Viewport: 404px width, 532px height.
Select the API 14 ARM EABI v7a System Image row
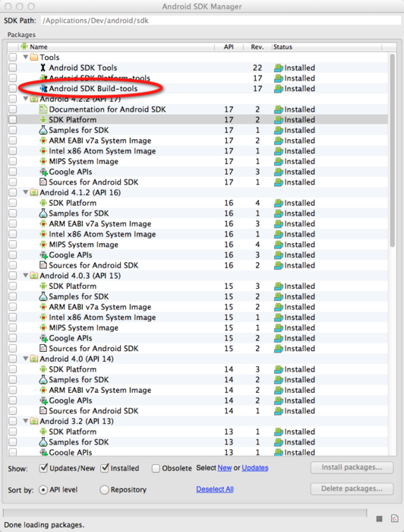click(198, 390)
